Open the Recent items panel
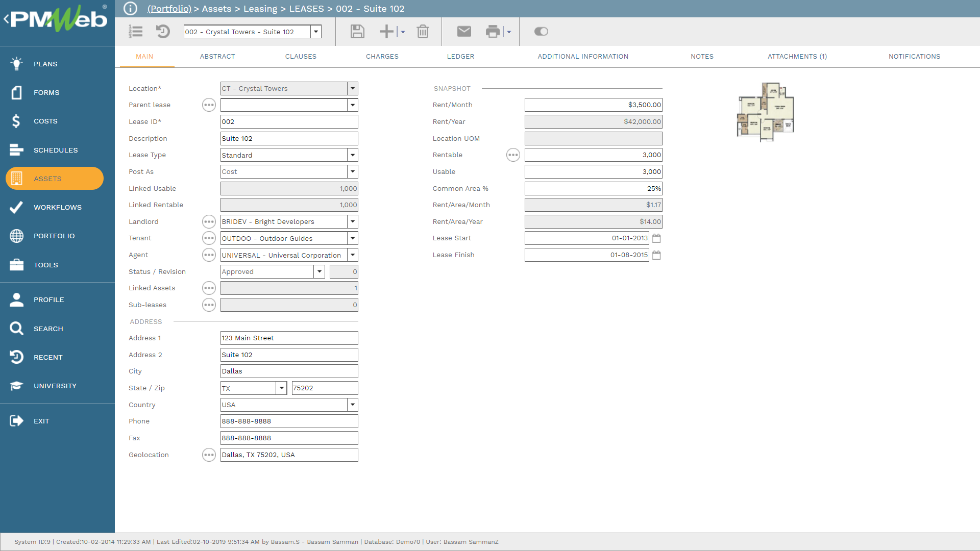Screen dimensions: 980x551 (x=48, y=357)
